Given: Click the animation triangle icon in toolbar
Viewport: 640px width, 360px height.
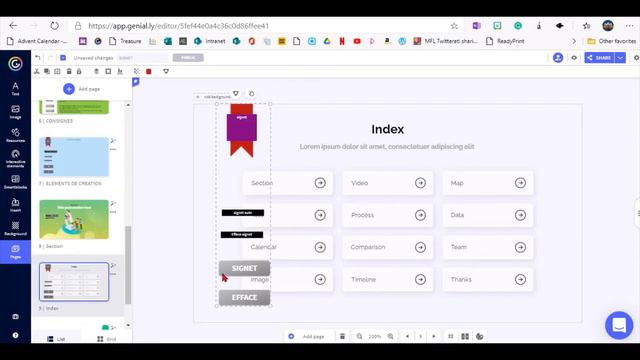Looking at the screenshot, I should 166,71.
